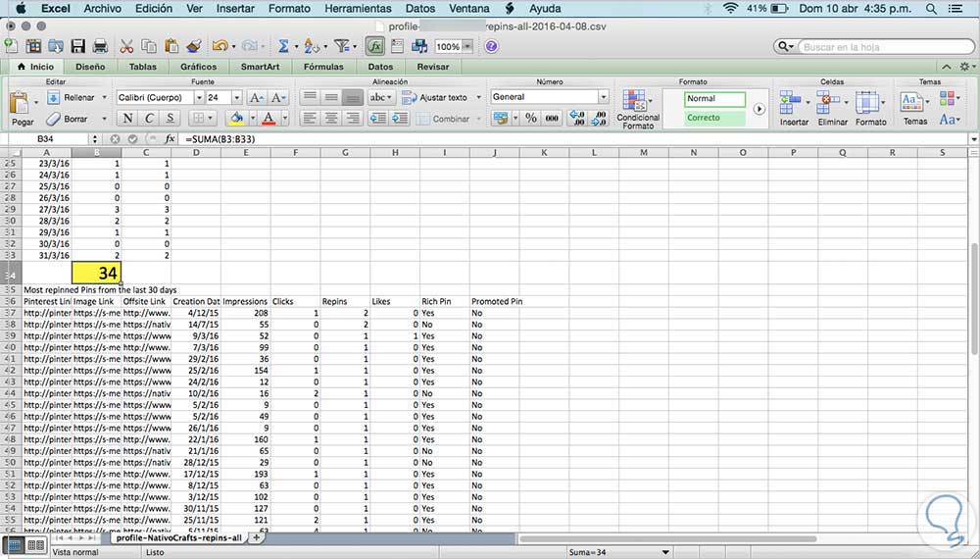Toggle bold N formatting
The width and height of the screenshot is (980, 559).
coord(127,119)
